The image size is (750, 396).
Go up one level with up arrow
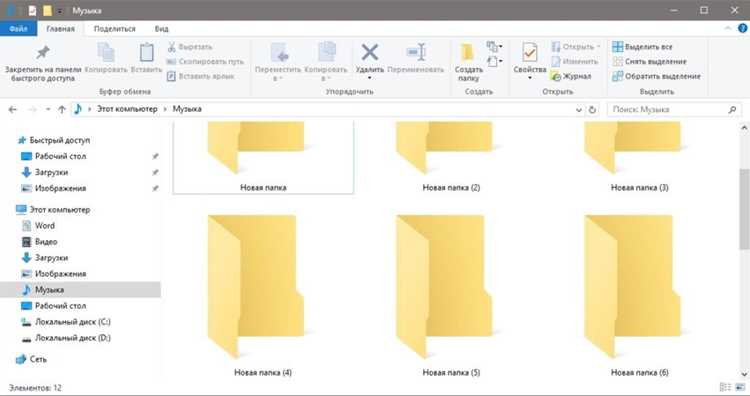pyautogui.click(x=62, y=110)
